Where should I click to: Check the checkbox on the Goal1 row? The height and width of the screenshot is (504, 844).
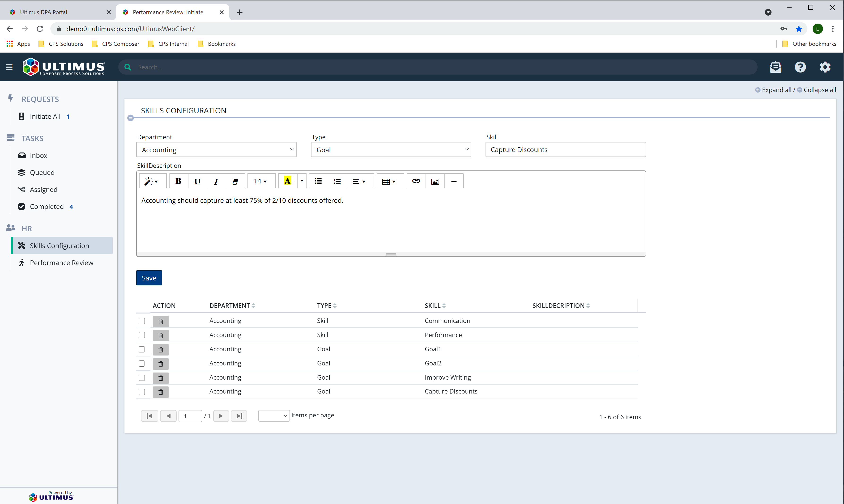tap(142, 349)
